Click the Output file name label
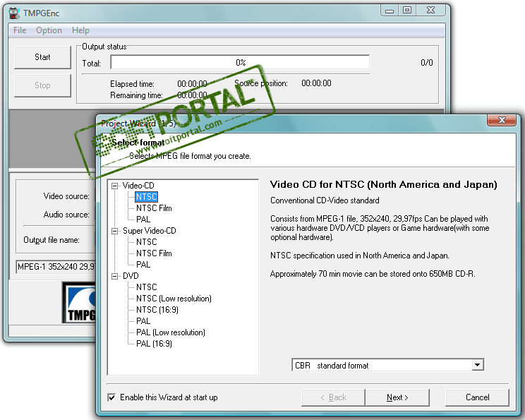525x420 pixels. pos(52,240)
